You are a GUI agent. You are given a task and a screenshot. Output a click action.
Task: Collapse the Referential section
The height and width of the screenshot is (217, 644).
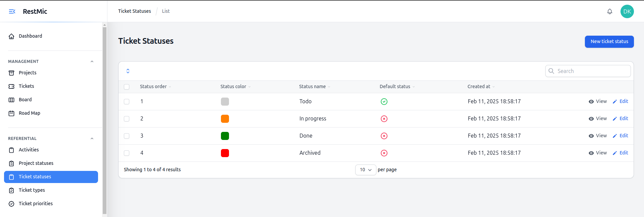92,139
